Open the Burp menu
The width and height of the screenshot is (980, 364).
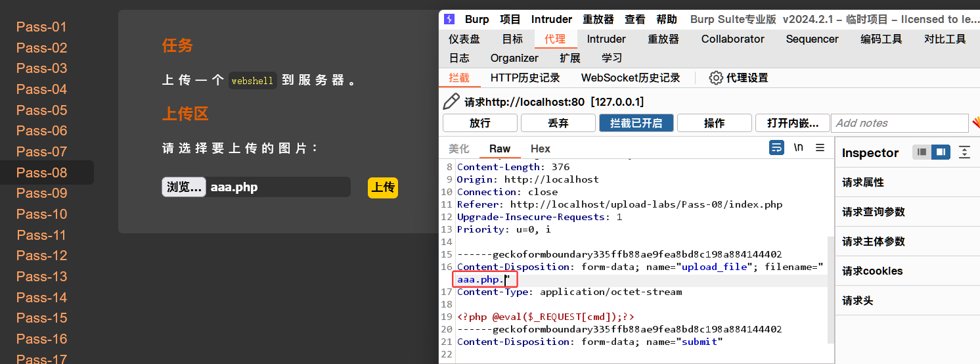(x=477, y=19)
